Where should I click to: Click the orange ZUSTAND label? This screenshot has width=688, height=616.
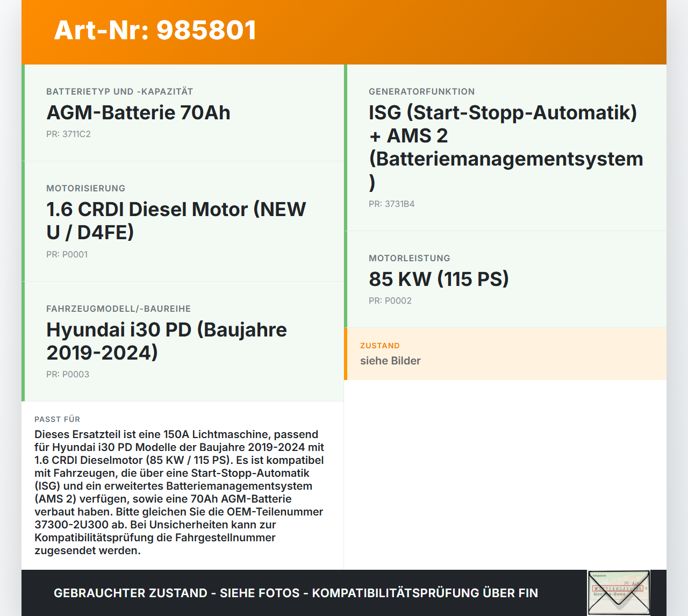pyautogui.click(x=379, y=346)
